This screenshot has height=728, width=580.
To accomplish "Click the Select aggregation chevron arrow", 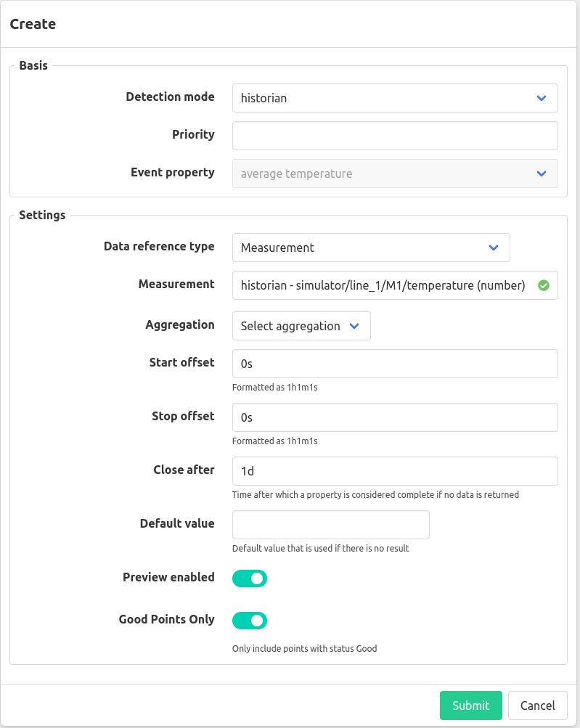I will point(354,326).
